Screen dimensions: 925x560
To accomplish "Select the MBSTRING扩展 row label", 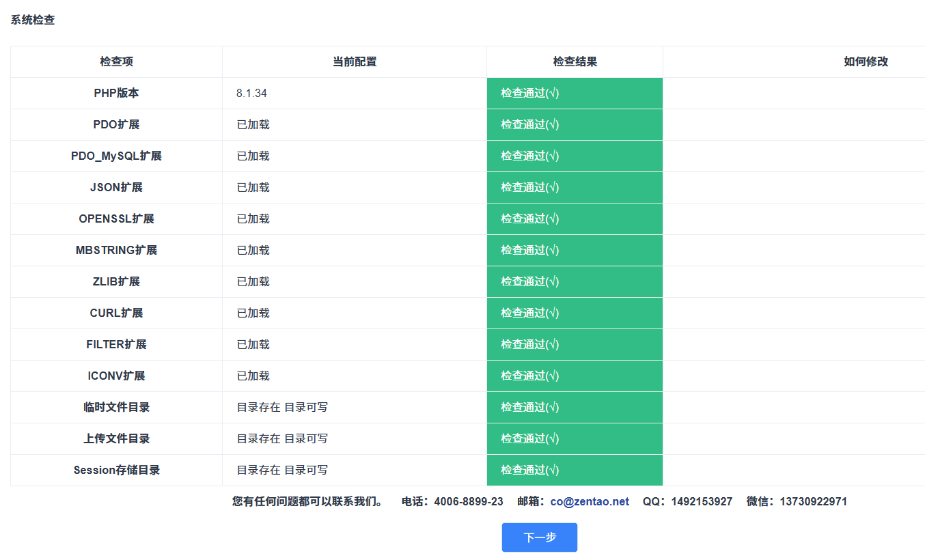I will tap(116, 250).
